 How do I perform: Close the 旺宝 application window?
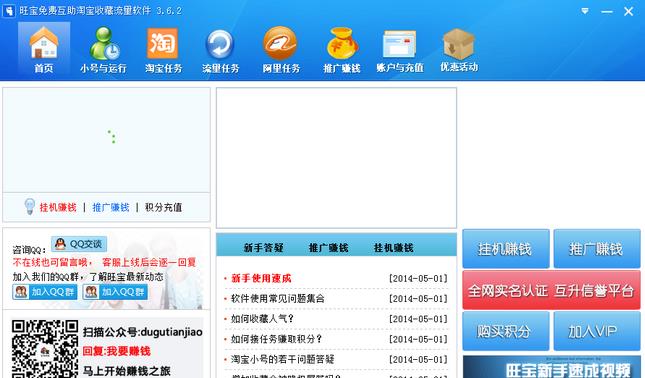coord(628,12)
